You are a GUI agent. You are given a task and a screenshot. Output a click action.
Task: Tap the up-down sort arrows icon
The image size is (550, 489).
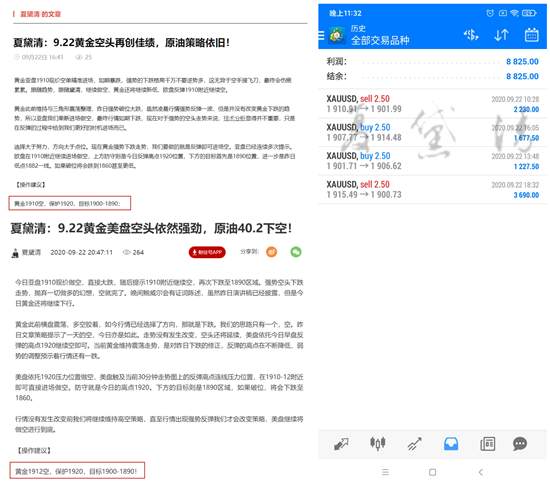point(501,35)
